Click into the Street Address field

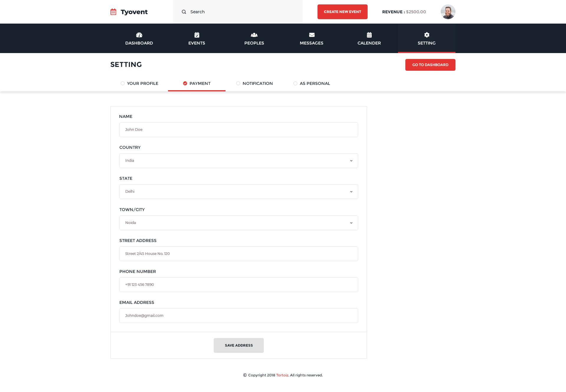click(x=238, y=254)
